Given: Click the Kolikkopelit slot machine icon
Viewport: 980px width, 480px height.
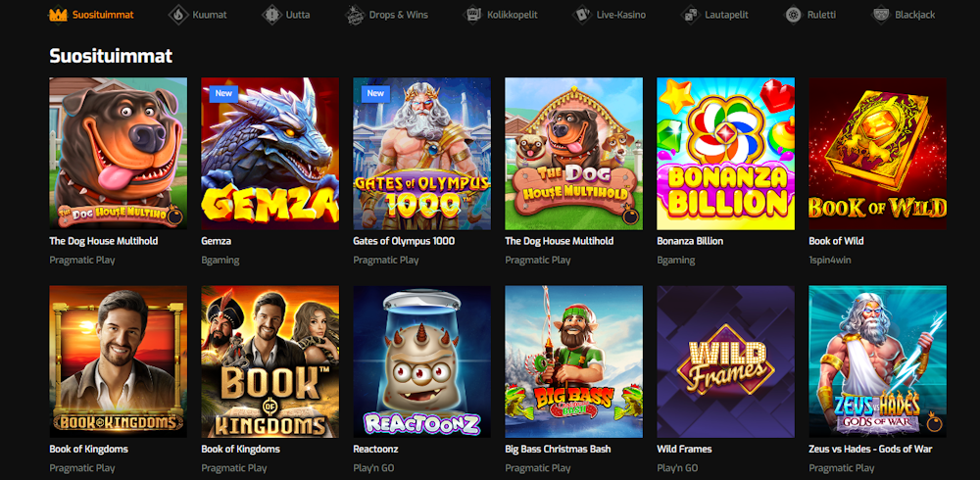Looking at the screenshot, I should click(472, 15).
